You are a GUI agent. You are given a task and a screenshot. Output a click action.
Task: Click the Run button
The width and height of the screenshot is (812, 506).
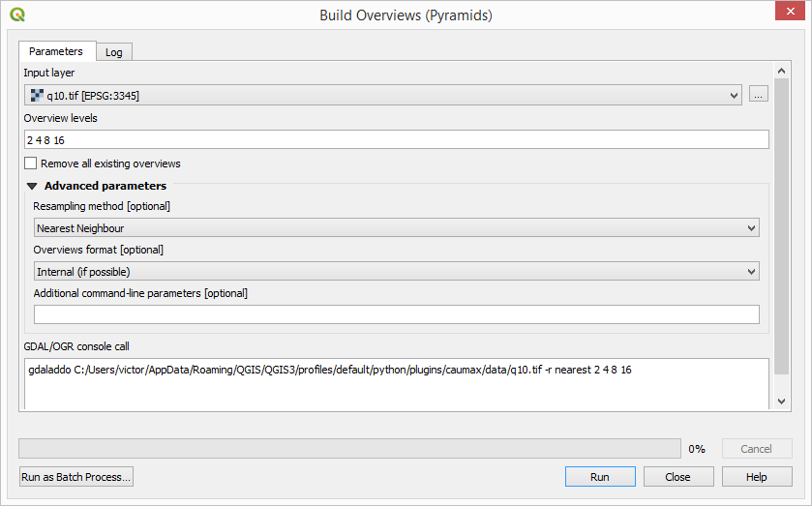pyautogui.click(x=600, y=476)
